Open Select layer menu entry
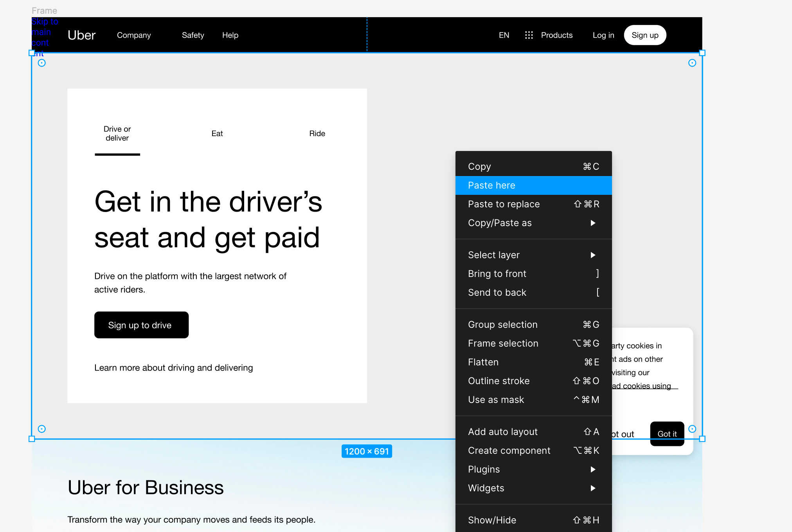This screenshot has width=792, height=532. click(x=534, y=255)
